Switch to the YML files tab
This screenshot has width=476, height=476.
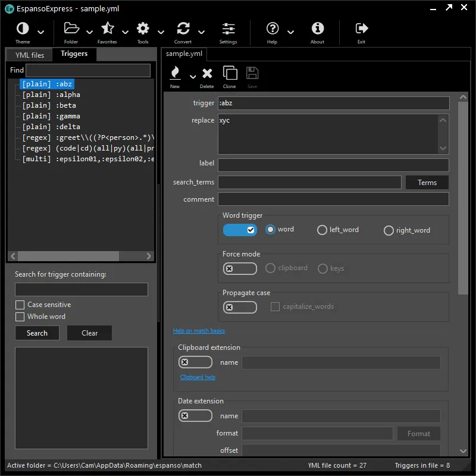point(30,55)
